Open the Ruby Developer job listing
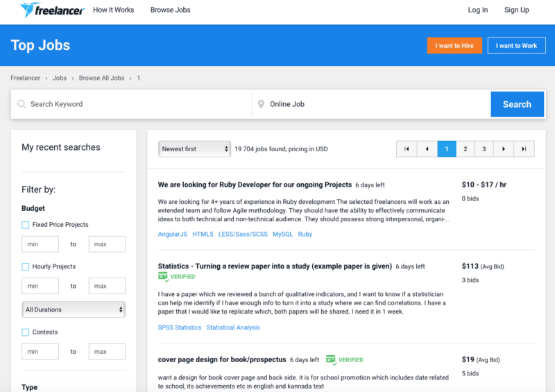 pyautogui.click(x=255, y=185)
